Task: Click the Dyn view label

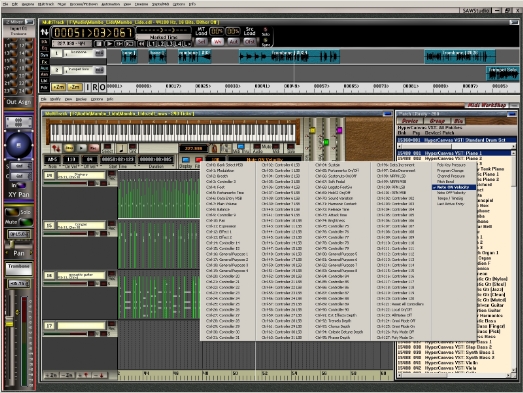Action: (x=44, y=55)
